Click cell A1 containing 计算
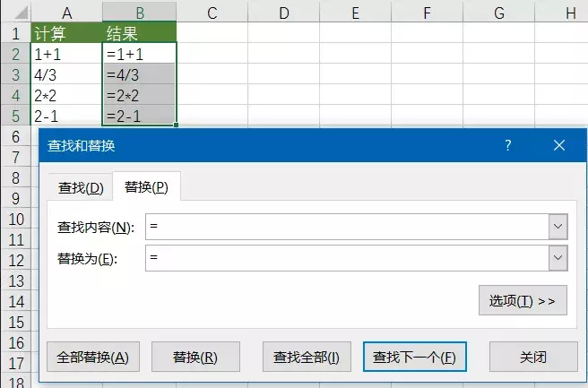 [x=67, y=34]
